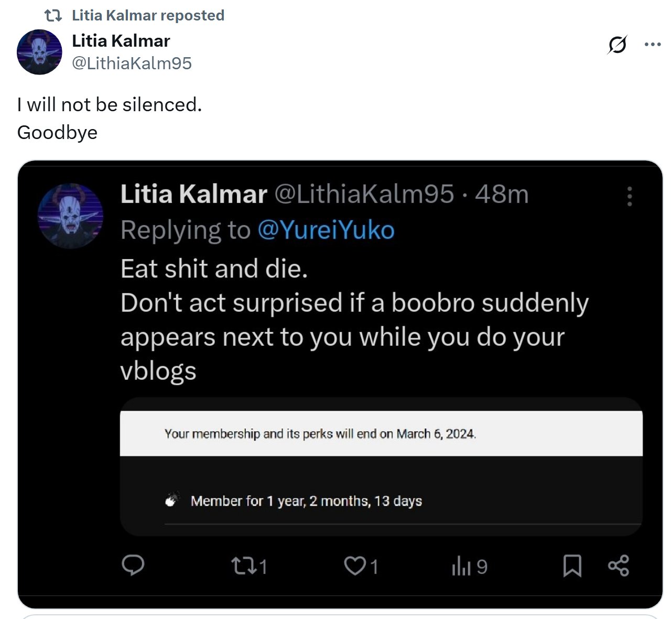Open Litia Kalmar's profile avatar
The image size is (672, 619).
tap(39, 52)
